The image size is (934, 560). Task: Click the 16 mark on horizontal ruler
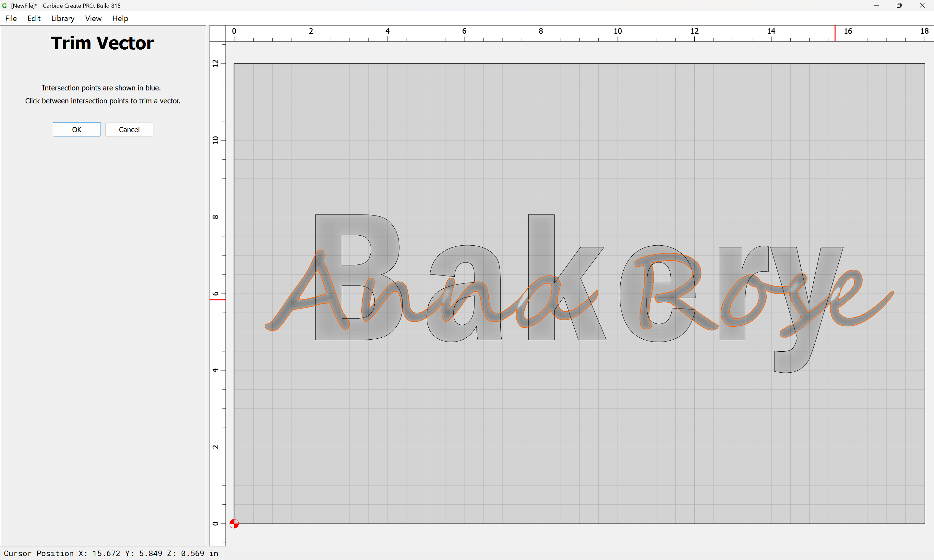click(848, 31)
